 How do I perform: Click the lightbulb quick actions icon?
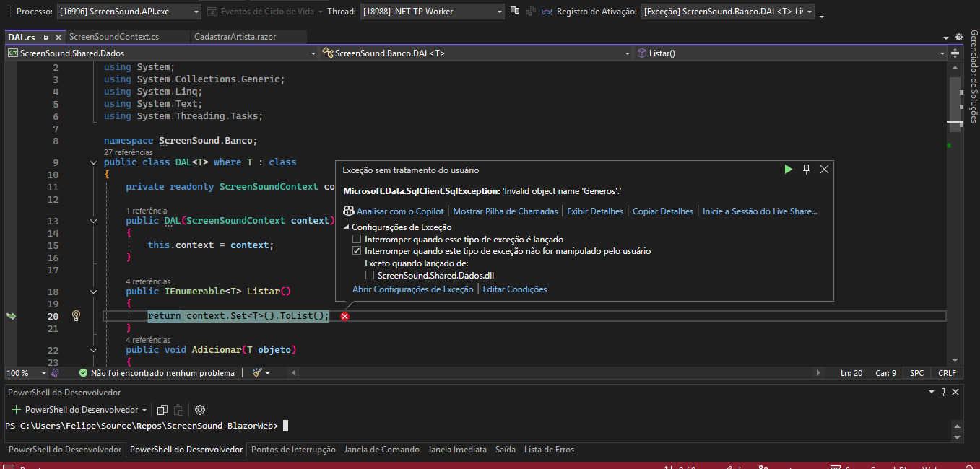click(76, 315)
